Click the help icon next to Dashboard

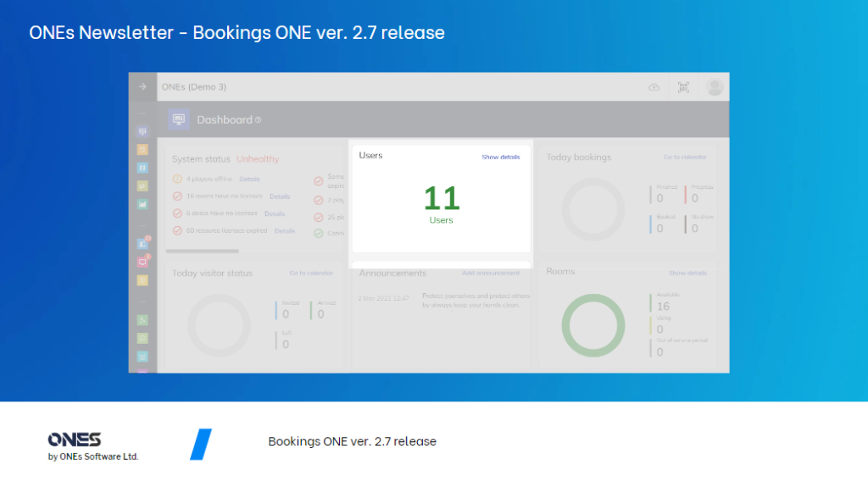(x=258, y=120)
